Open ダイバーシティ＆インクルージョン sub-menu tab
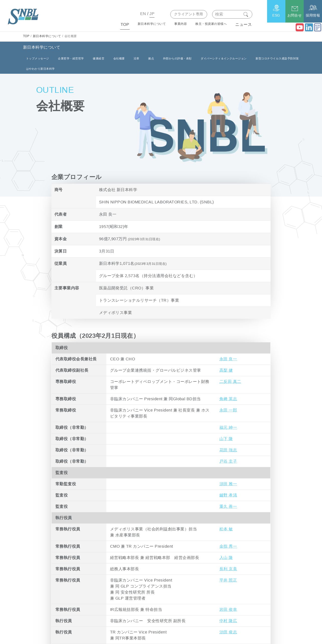The width and height of the screenshot is (322, 644). tap(223, 58)
